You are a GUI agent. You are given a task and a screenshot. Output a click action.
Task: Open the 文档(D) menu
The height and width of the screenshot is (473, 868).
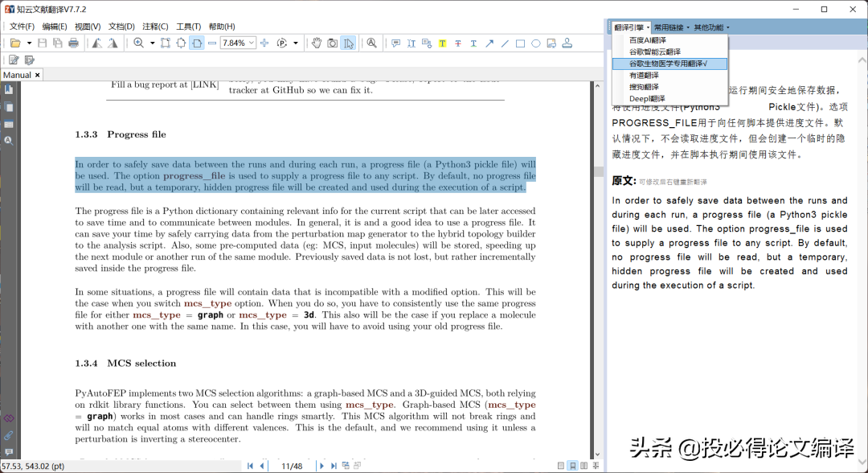121,27
